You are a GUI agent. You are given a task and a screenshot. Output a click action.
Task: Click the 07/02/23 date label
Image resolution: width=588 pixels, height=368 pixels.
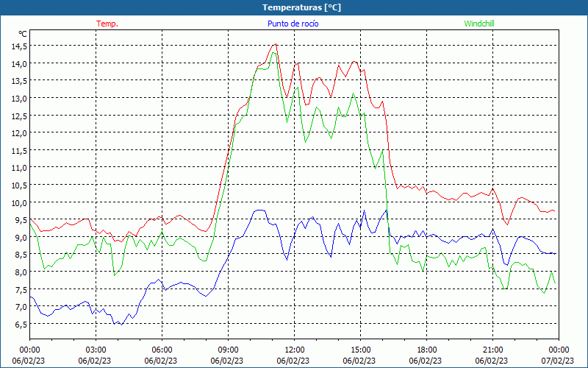click(558, 361)
